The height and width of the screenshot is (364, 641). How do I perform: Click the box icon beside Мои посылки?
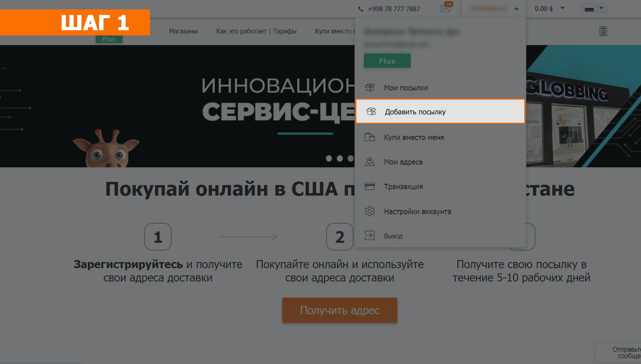point(369,88)
